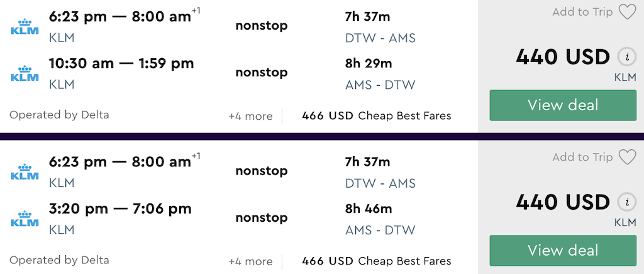The height and width of the screenshot is (274, 644).
Task: Click the heart icon on the second flight result
Action: click(627, 157)
